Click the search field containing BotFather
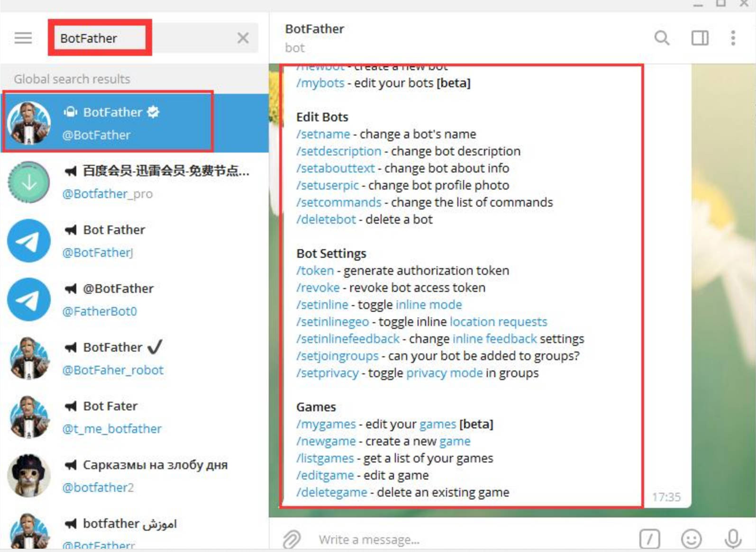Viewport: 756px width, 552px height. click(142, 38)
